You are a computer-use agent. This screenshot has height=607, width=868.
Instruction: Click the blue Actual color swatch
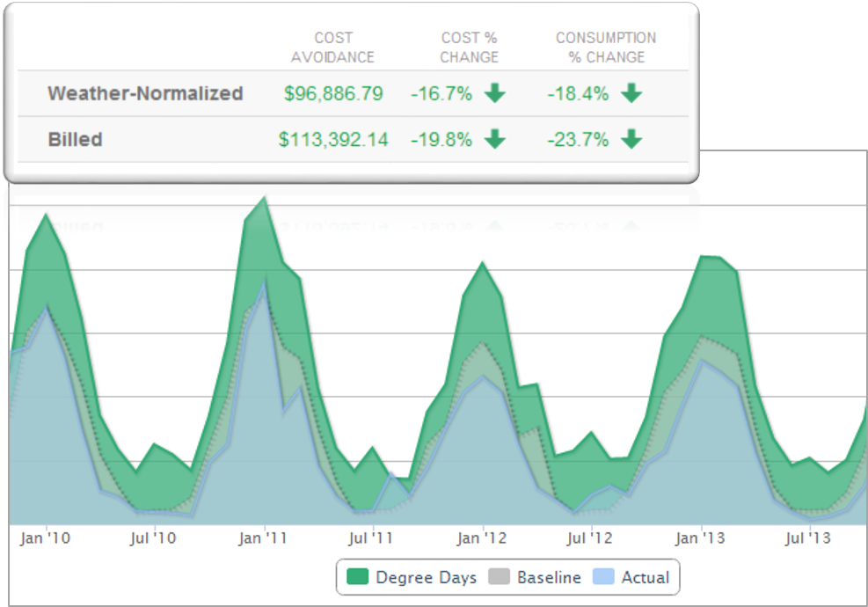coord(603,576)
